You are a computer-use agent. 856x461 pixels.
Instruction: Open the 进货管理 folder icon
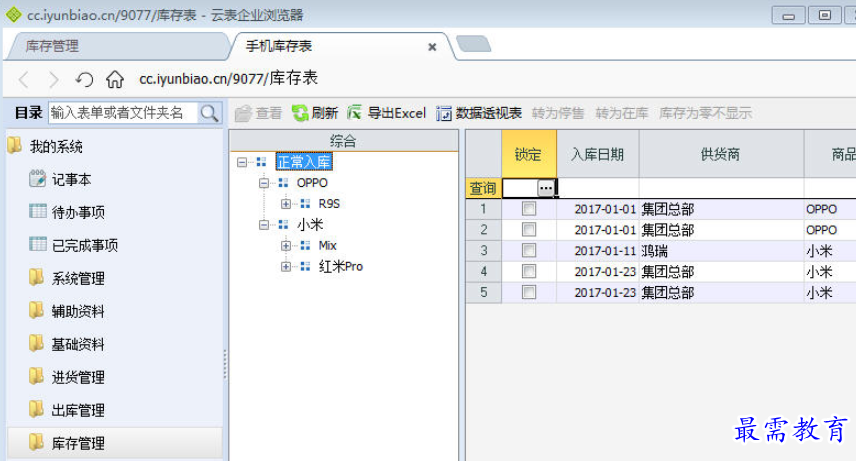point(37,376)
